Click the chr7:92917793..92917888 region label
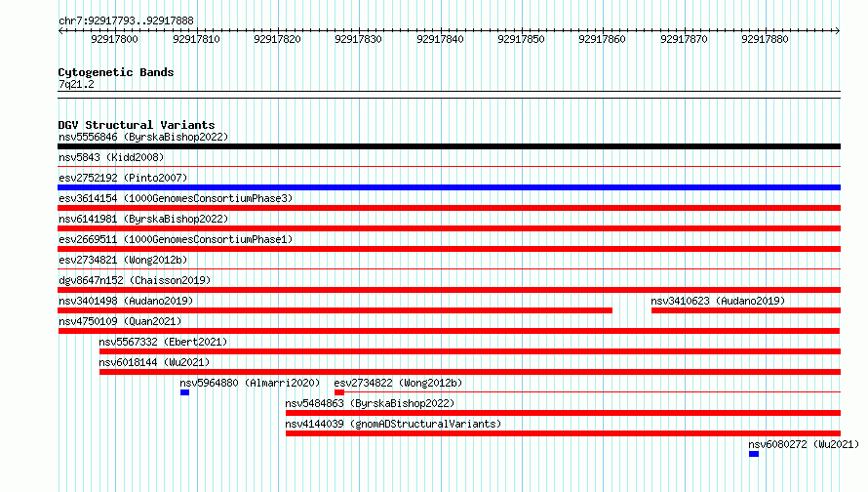Image resolution: width=868 pixels, height=492 pixels. 126,21
